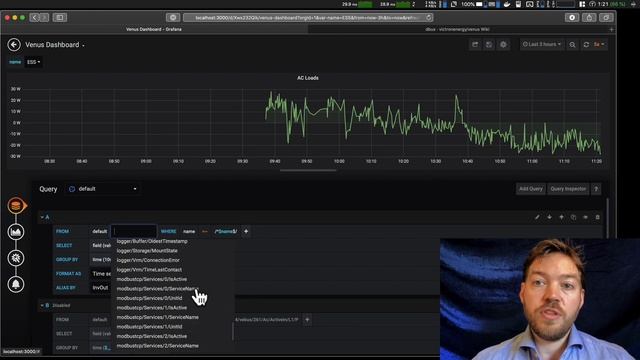Move query A down
Screen dimensions: 640x360
[549, 217]
